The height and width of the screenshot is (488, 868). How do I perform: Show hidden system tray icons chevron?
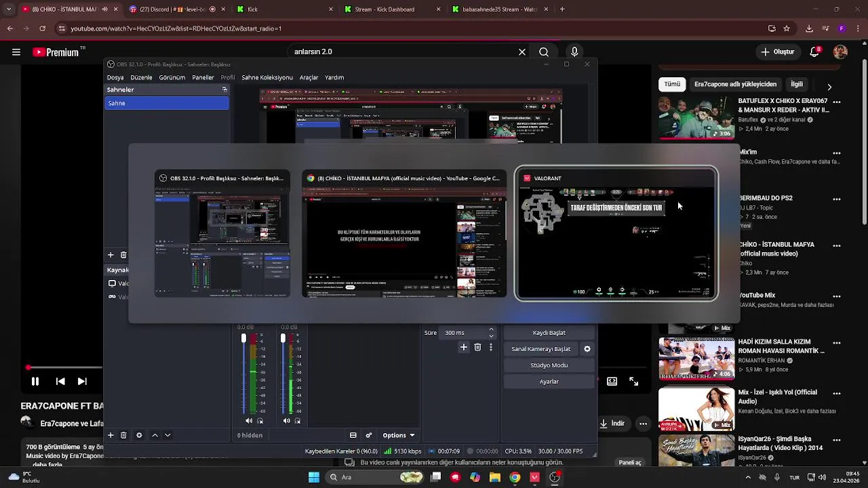748,477
